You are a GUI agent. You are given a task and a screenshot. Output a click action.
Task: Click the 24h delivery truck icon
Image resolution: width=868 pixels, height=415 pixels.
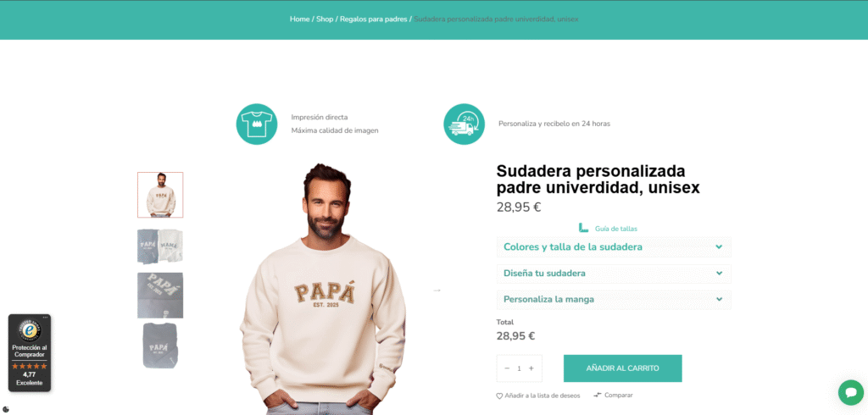click(x=464, y=124)
